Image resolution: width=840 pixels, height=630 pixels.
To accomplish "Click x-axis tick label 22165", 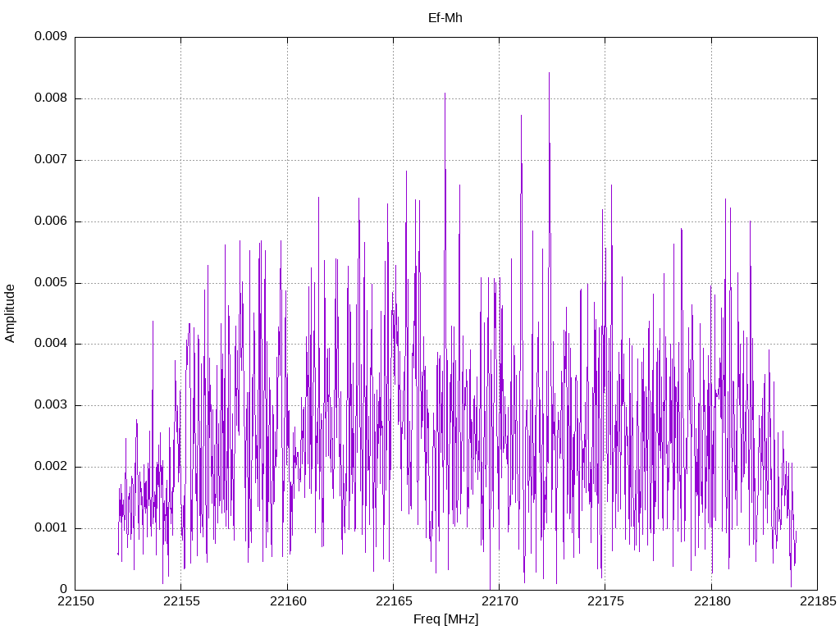I will 394,601.
